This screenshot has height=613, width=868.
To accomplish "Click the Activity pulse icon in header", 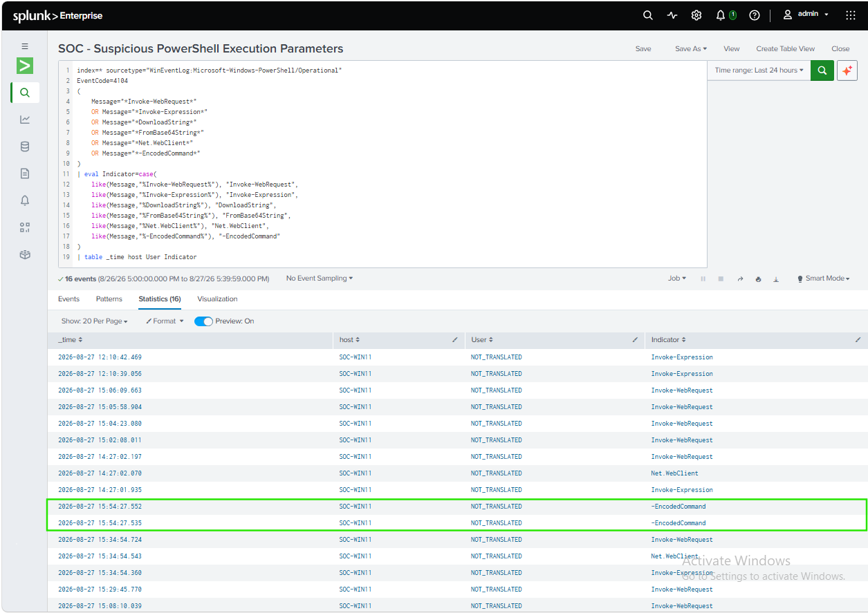I will click(672, 15).
